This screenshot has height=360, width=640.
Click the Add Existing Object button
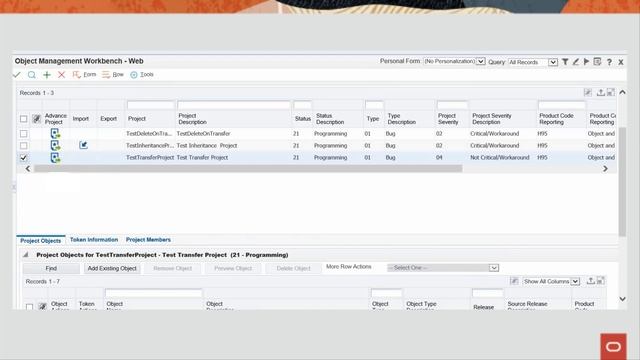(x=112, y=268)
